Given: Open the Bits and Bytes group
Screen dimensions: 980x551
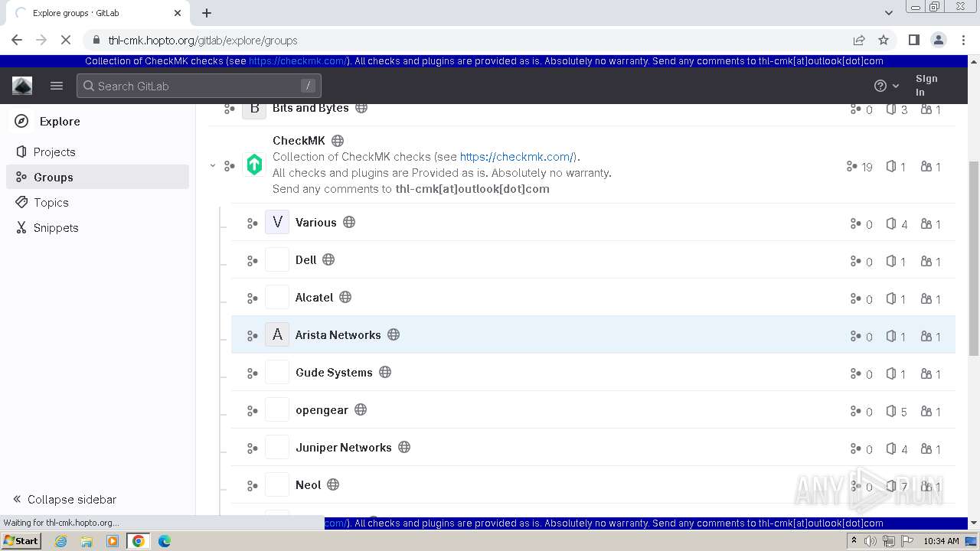Looking at the screenshot, I should pyautogui.click(x=310, y=108).
